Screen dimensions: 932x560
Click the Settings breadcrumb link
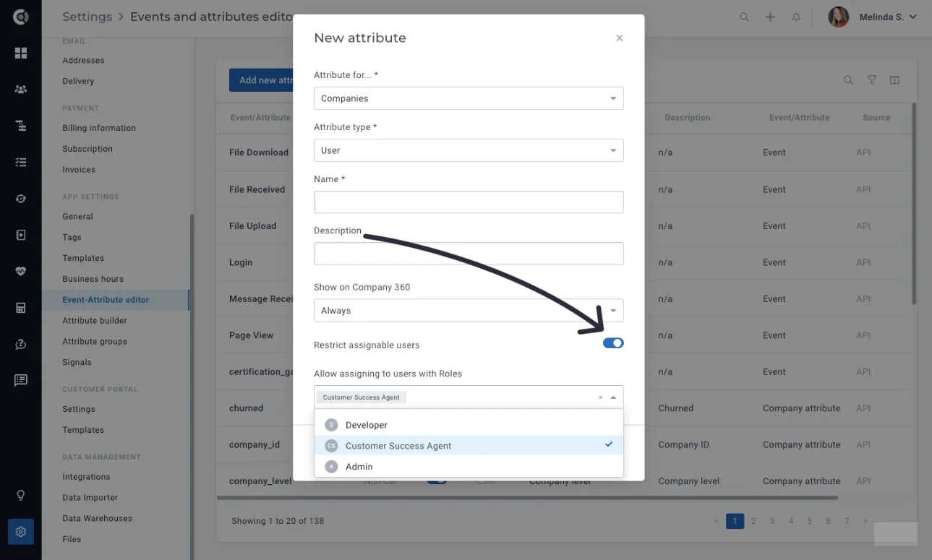click(87, 17)
